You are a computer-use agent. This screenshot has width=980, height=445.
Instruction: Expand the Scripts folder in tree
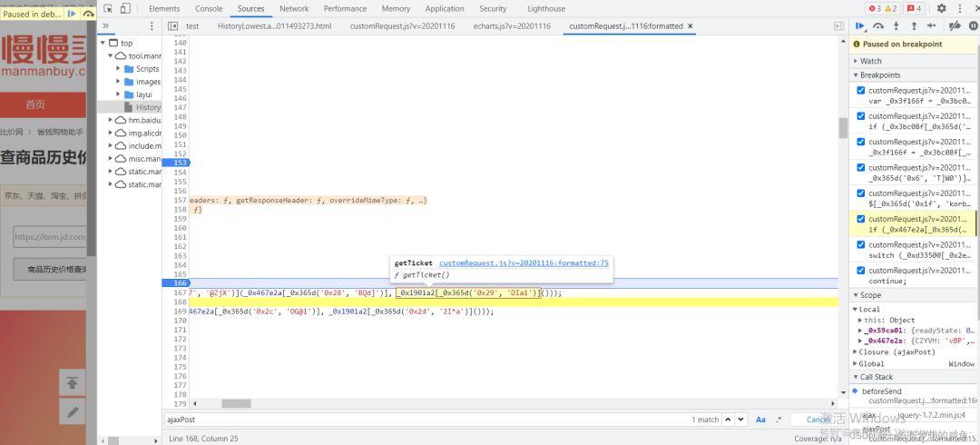[119, 69]
